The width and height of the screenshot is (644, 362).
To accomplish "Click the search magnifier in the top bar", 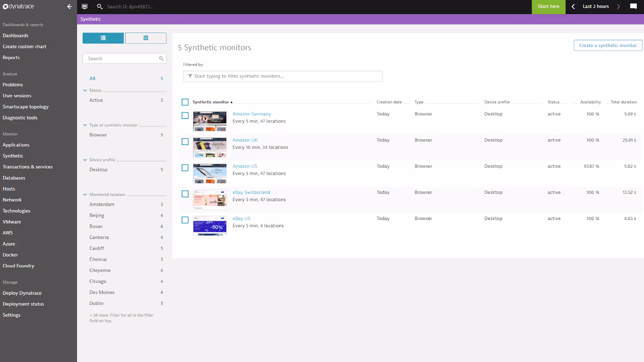I will coord(100,6).
